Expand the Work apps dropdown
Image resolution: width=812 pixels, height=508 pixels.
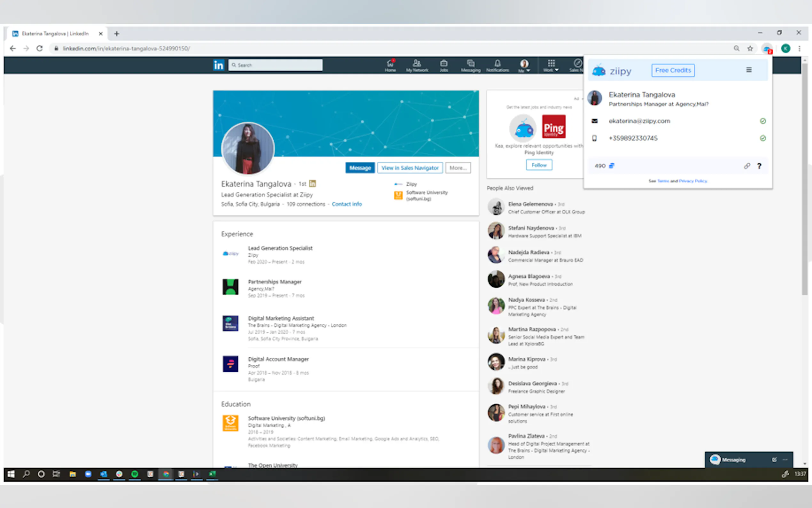click(x=551, y=66)
